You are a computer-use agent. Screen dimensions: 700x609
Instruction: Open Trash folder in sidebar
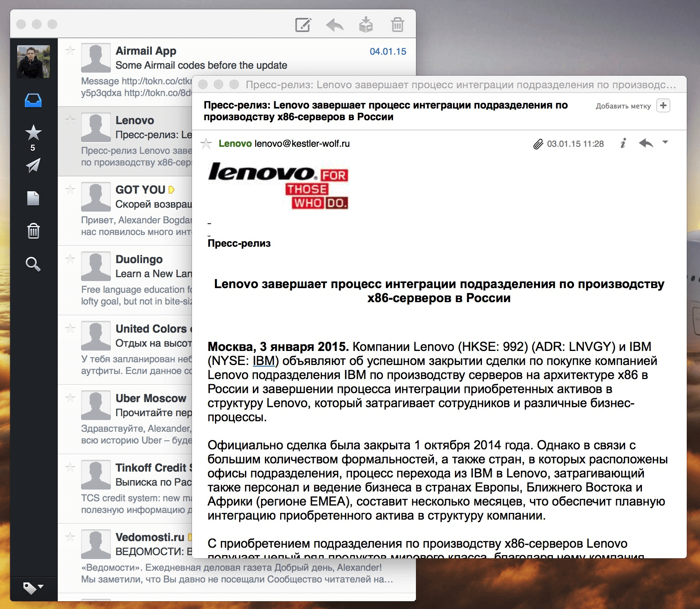click(34, 231)
